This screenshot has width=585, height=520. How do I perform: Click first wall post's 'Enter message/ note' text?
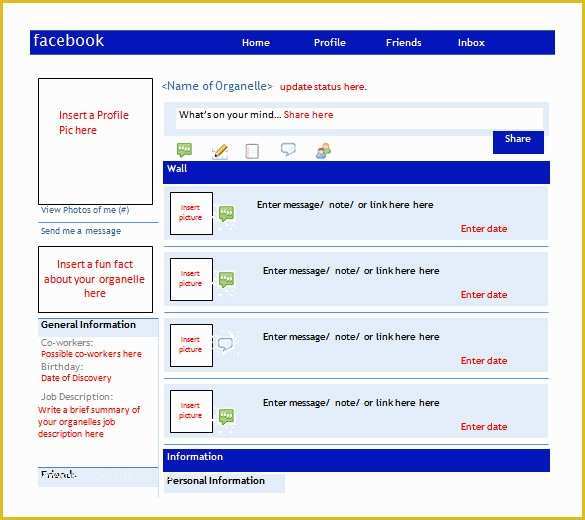click(x=345, y=205)
